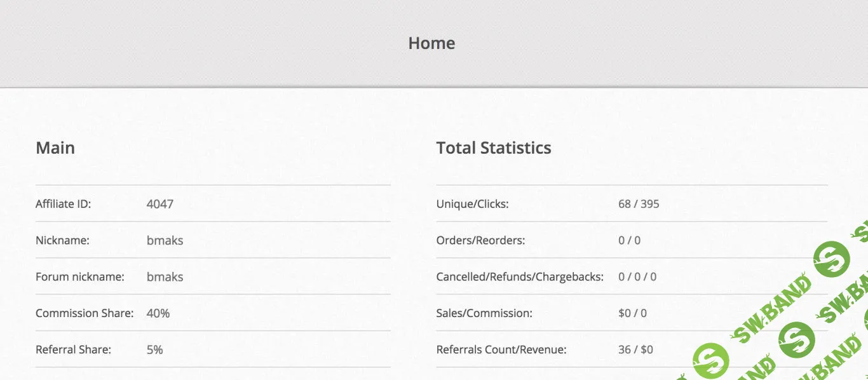Click the Unique/Clicks statistic label

pos(472,204)
